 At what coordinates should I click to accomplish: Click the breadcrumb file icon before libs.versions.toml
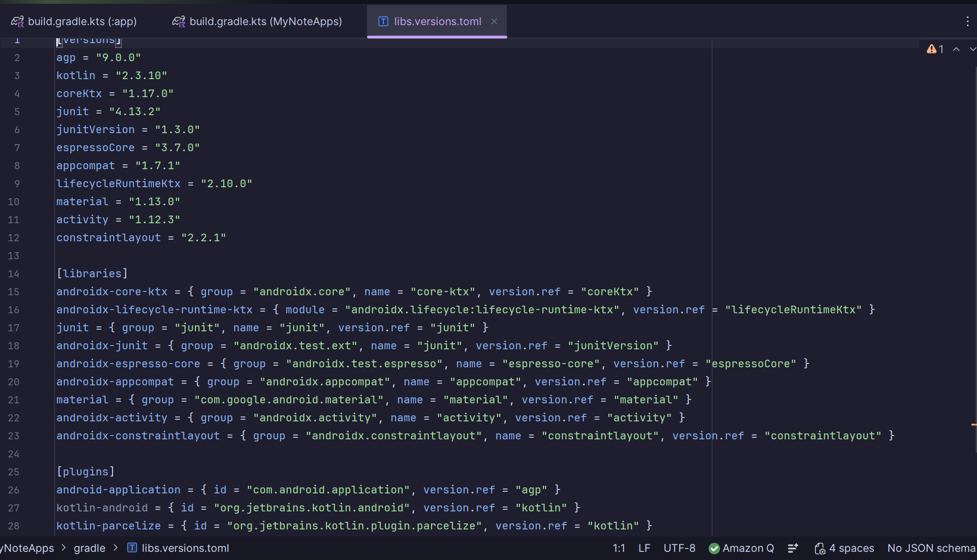[132, 548]
